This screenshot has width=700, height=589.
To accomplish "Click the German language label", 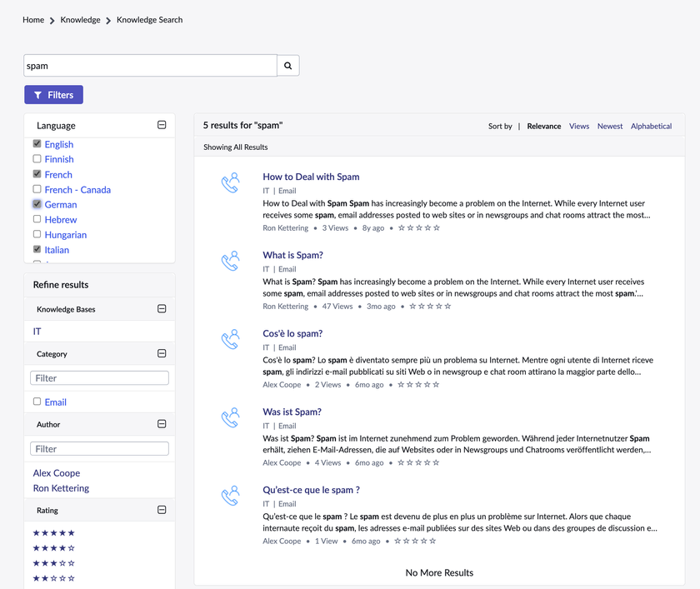I will (61, 205).
